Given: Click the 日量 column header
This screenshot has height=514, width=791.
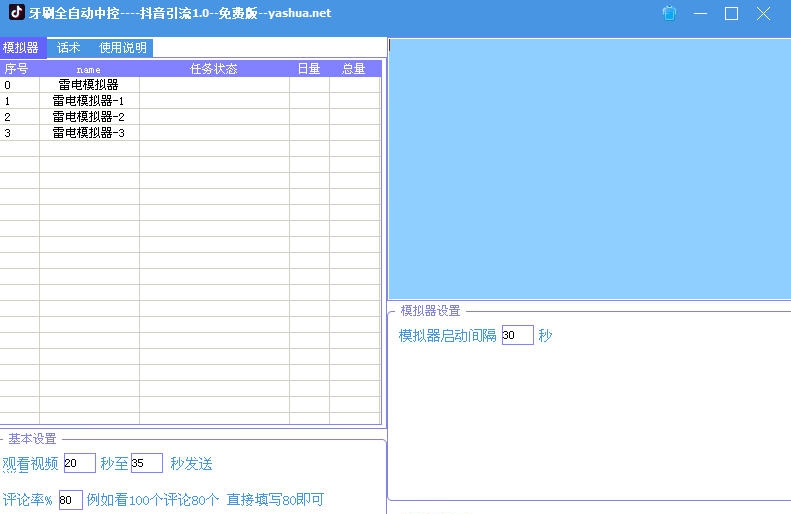Looking at the screenshot, I should 309,69.
